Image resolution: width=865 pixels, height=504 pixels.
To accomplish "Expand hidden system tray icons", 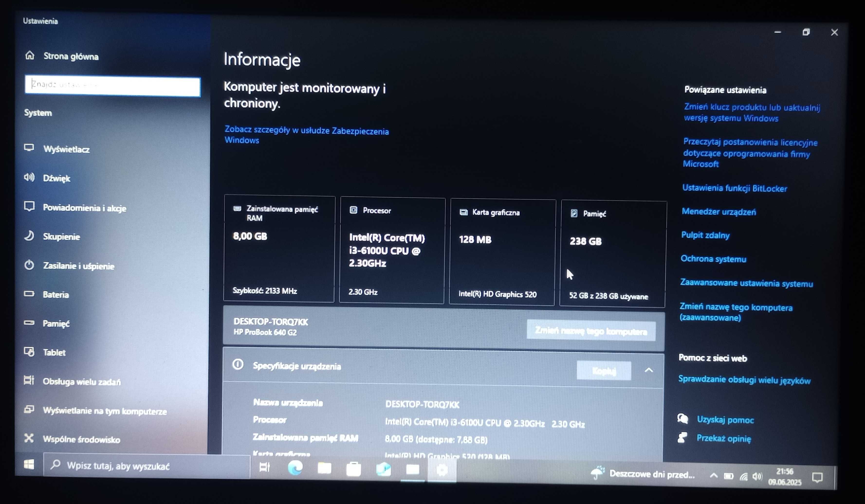I will [x=713, y=476].
